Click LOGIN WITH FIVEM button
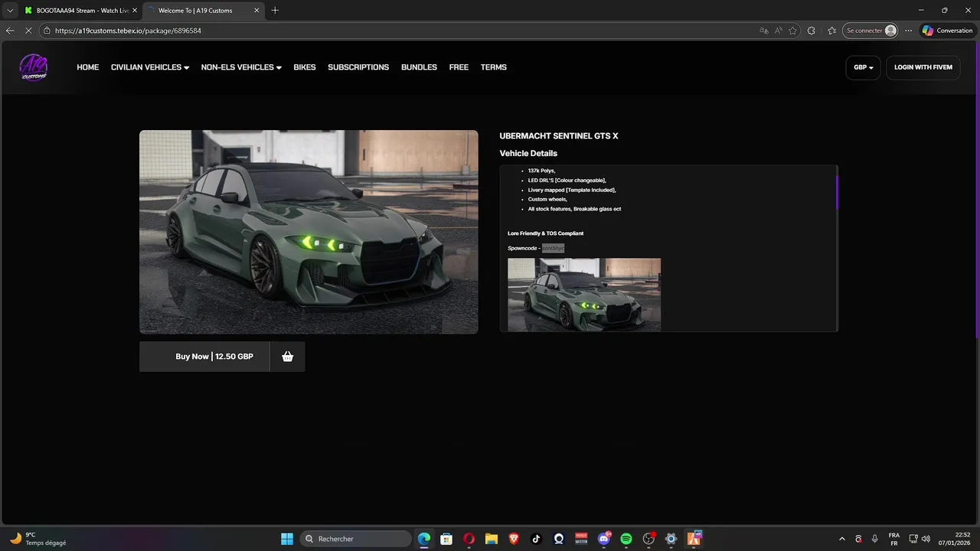This screenshot has height=551, width=980. tap(923, 67)
